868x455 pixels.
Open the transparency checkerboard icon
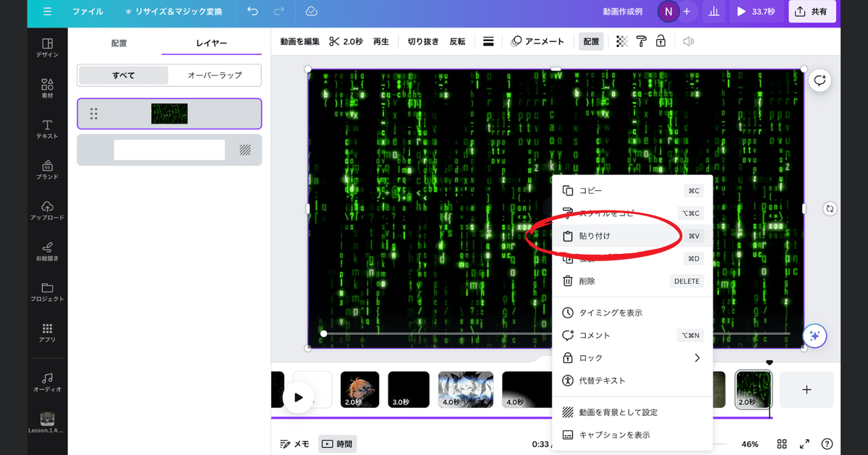[621, 41]
